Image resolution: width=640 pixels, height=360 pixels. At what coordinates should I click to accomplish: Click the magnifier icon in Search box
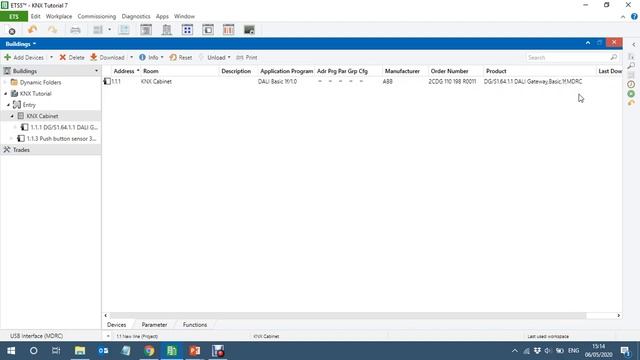click(613, 58)
